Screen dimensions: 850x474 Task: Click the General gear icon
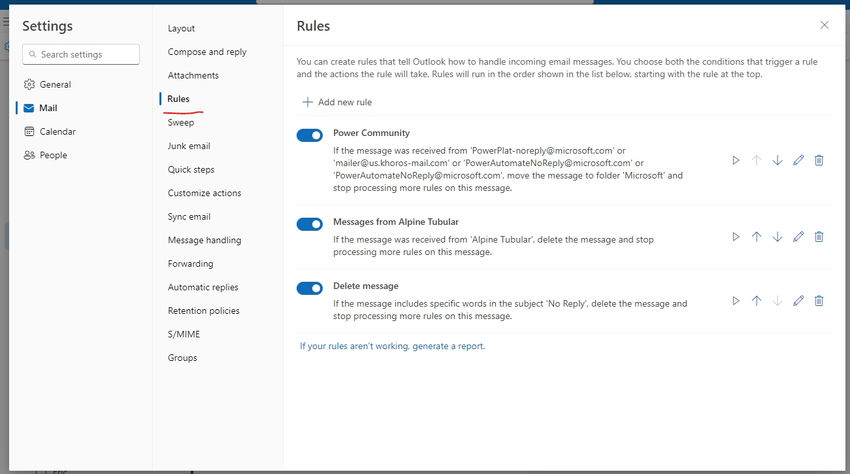pos(29,84)
